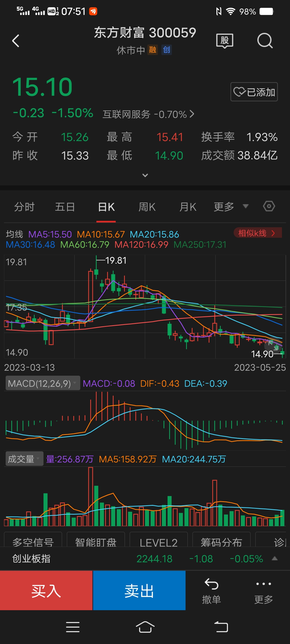
Task: Open LEVEL2 tool tab
Action: pyautogui.click(x=159, y=540)
